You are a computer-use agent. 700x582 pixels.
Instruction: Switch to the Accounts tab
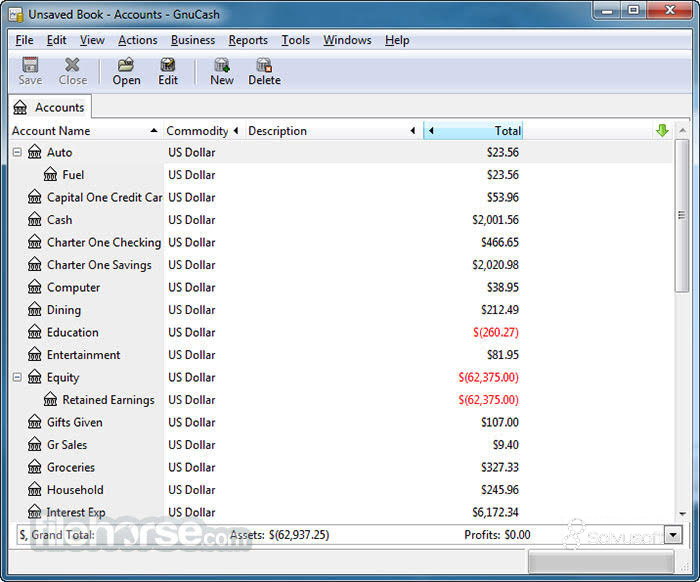coord(50,107)
